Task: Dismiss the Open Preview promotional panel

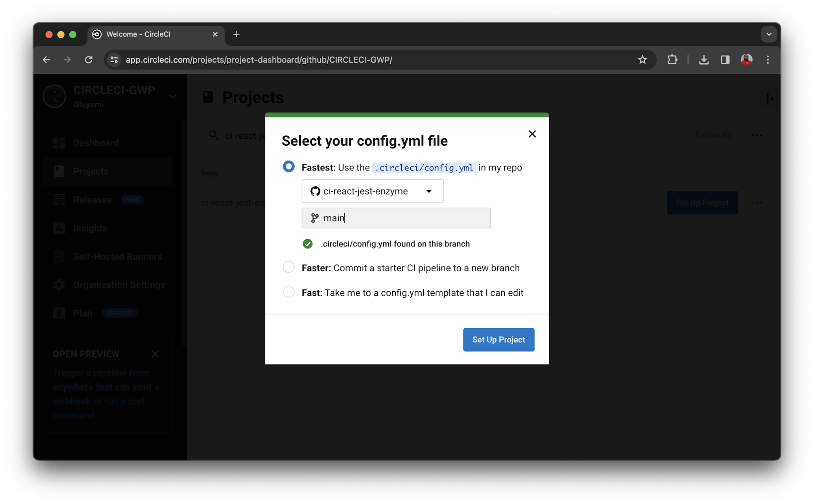Action: click(x=155, y=354)
